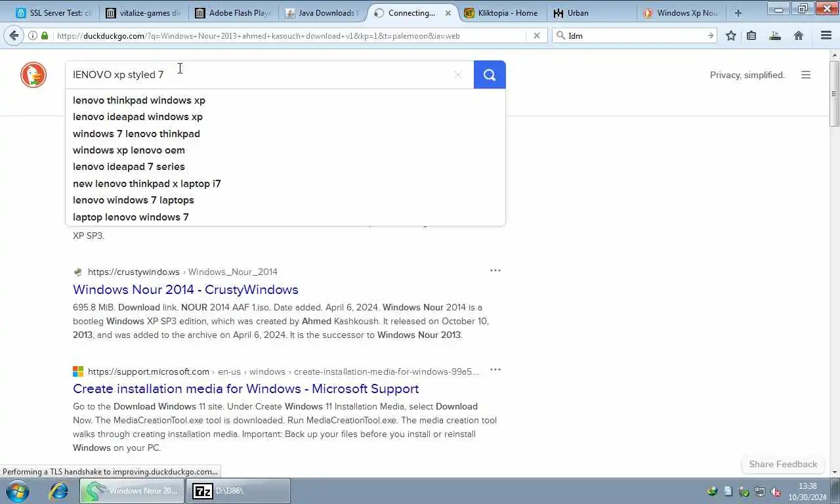The height and width of the screenshot is (504, 840).
Task: Clear the DuckDuckGo search box text
Action: 458,75
